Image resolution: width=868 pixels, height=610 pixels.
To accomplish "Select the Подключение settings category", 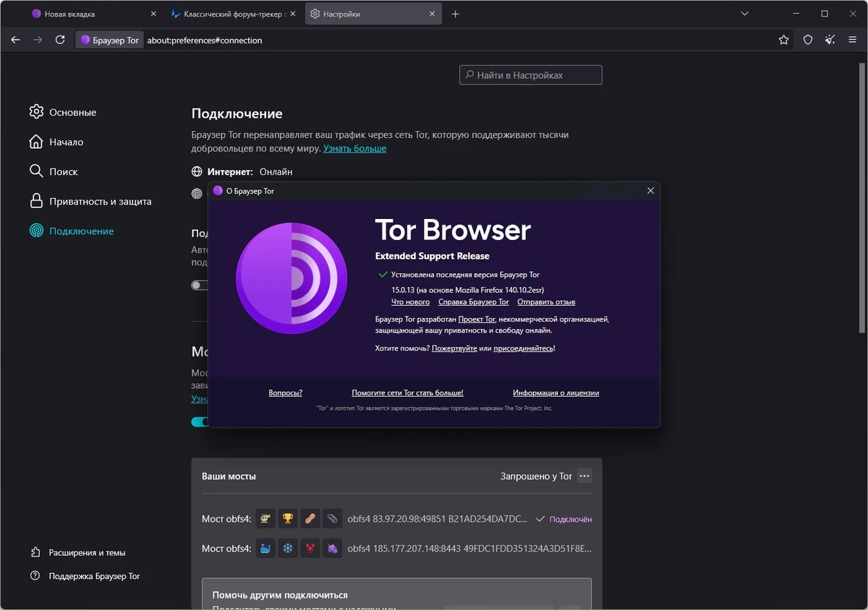I will tap(72, 231).
